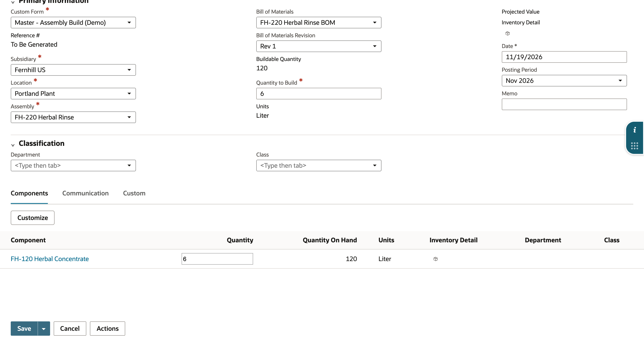
Task: Click the Department column header
Action: pos(543,240)
